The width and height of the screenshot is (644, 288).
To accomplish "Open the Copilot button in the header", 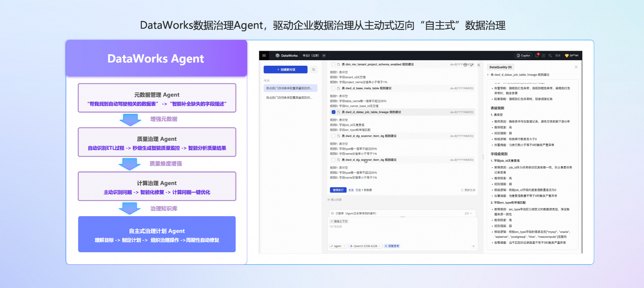I will (523, 55).
